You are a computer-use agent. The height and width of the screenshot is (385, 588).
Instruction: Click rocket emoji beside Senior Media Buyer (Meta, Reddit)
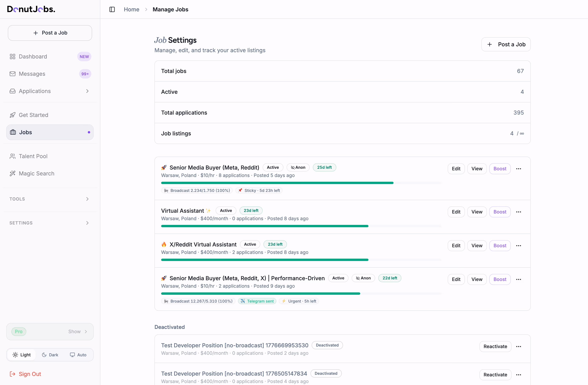(164, 167)
